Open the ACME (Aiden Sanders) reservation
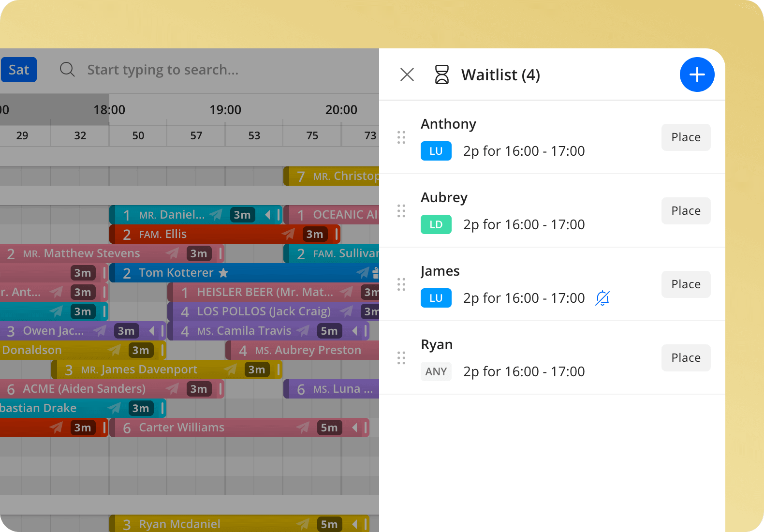The image size is (764, 532). [112, 389]
